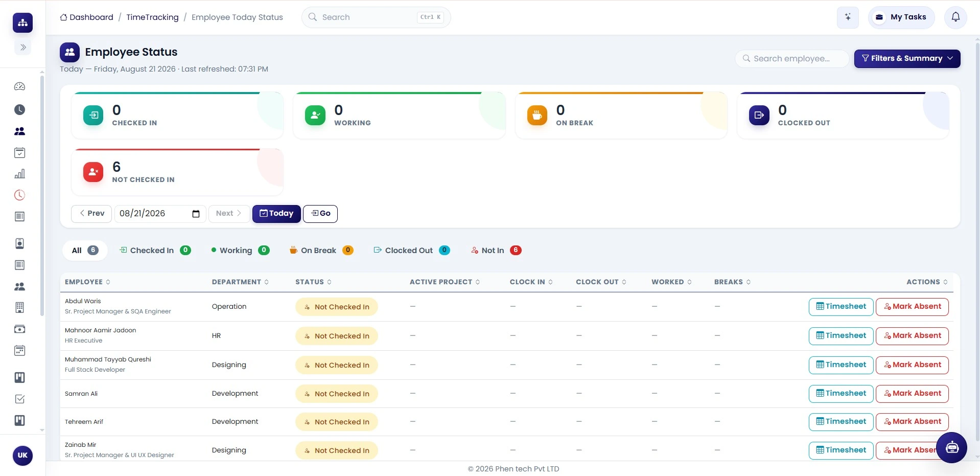Sort by Status column
Image resolution: width=980 pixels, height=476 pixels.
click(313, 282)
